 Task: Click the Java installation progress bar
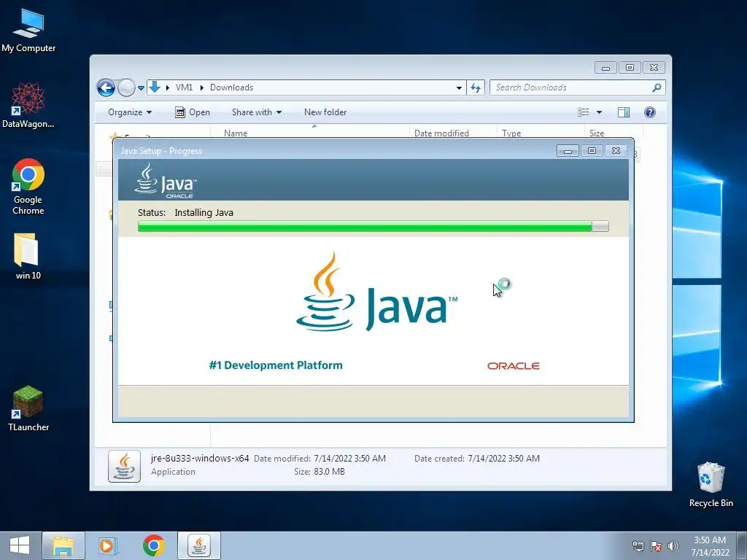[x=373, y=226]
